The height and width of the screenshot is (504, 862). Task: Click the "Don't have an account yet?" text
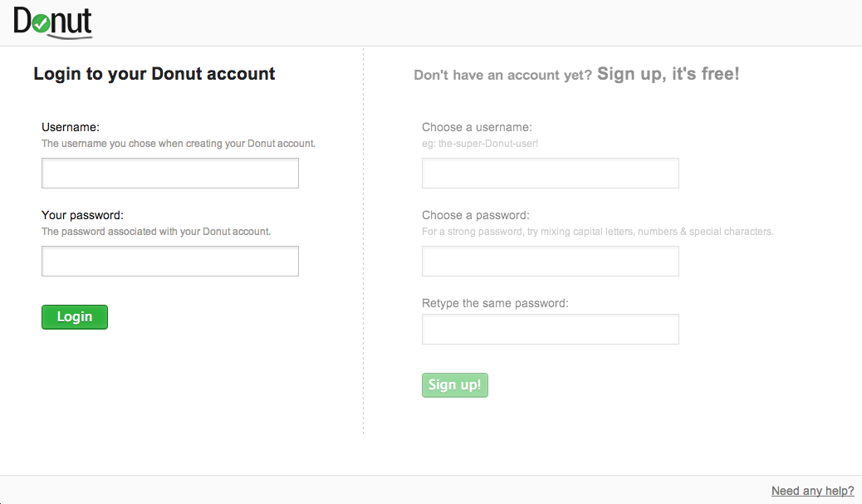(x=502, y=76)
